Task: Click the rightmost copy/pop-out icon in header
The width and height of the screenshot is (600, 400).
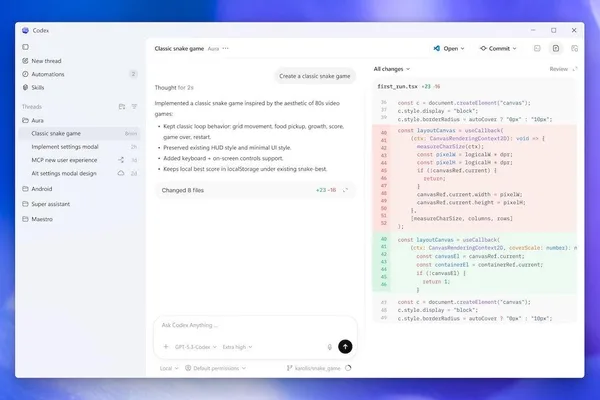Action: point(574,48)
